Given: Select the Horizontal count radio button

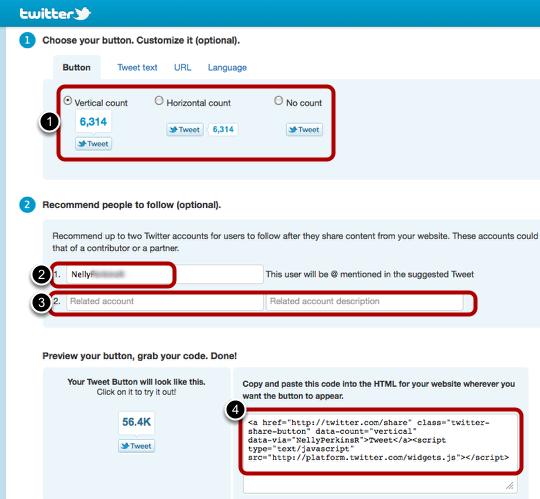Looking at the screenshot, I should 159,101.
